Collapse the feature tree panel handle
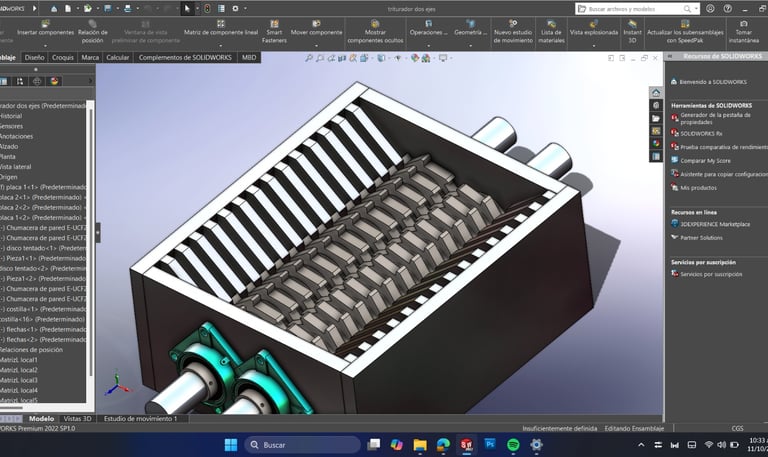This screenshot has width=768, height=457. point(97,232)
